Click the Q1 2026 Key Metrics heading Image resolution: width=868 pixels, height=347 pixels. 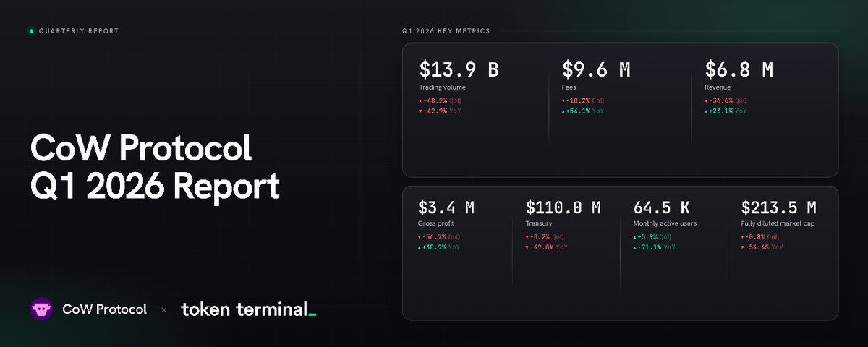pyautogui.click(x=446, y=31)
